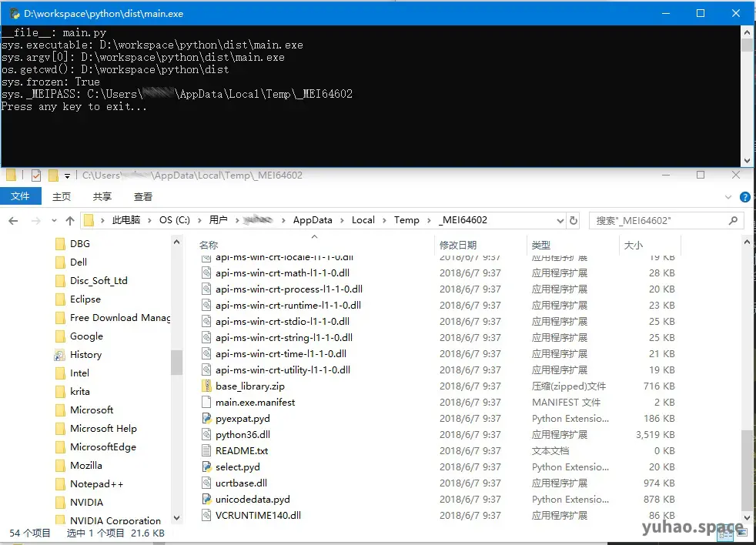
Task: Switch to the 共享 ribbon tab
Action: point(102,197)
